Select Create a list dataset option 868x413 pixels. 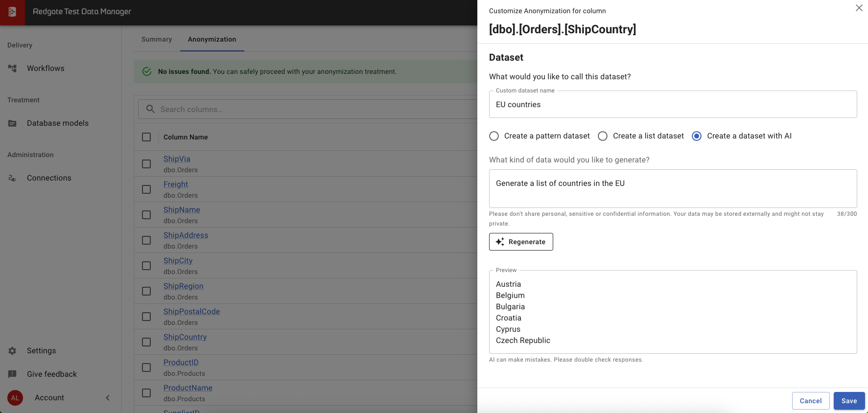[603, 136]
